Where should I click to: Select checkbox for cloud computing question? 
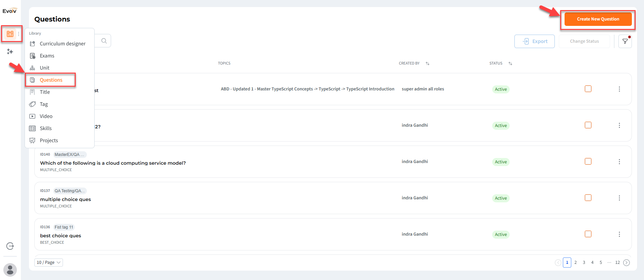(588, 161)
